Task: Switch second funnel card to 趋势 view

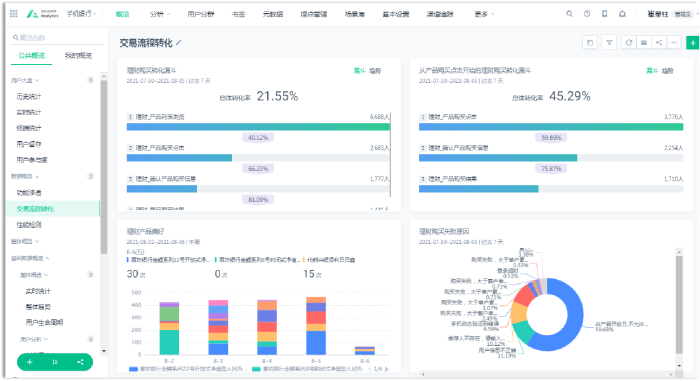Action: (667, 71)
